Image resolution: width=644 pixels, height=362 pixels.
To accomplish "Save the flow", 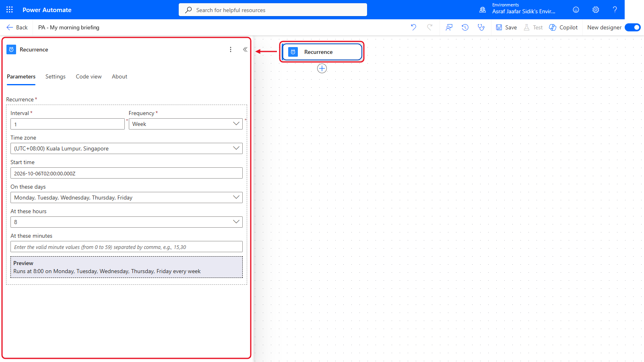I will 506,27.
